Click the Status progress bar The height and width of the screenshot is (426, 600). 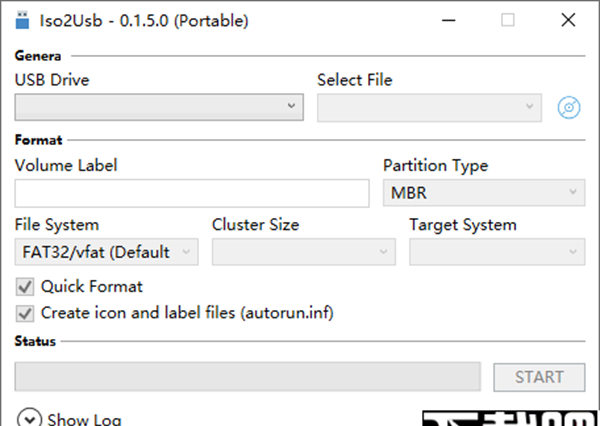tap(248, 377)
